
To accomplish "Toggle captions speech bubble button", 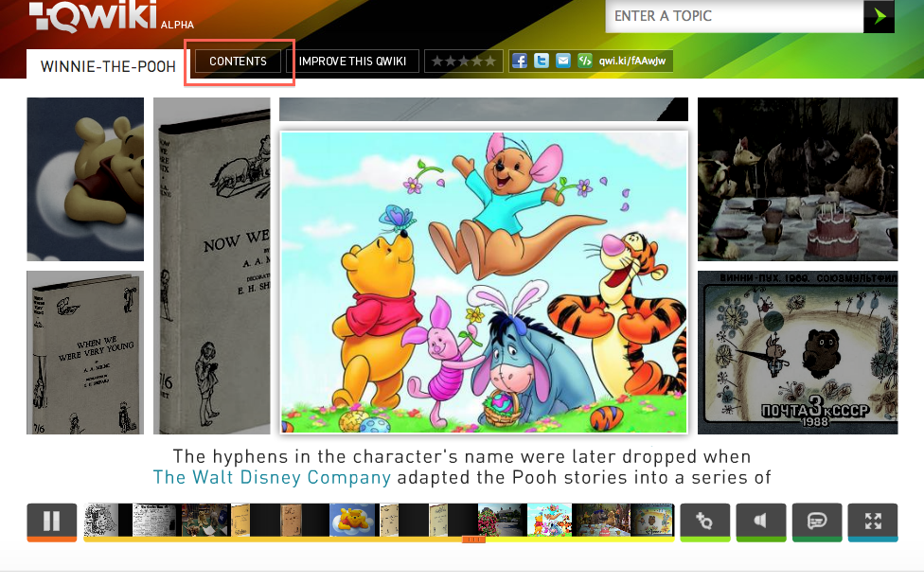I will (817, 521).
